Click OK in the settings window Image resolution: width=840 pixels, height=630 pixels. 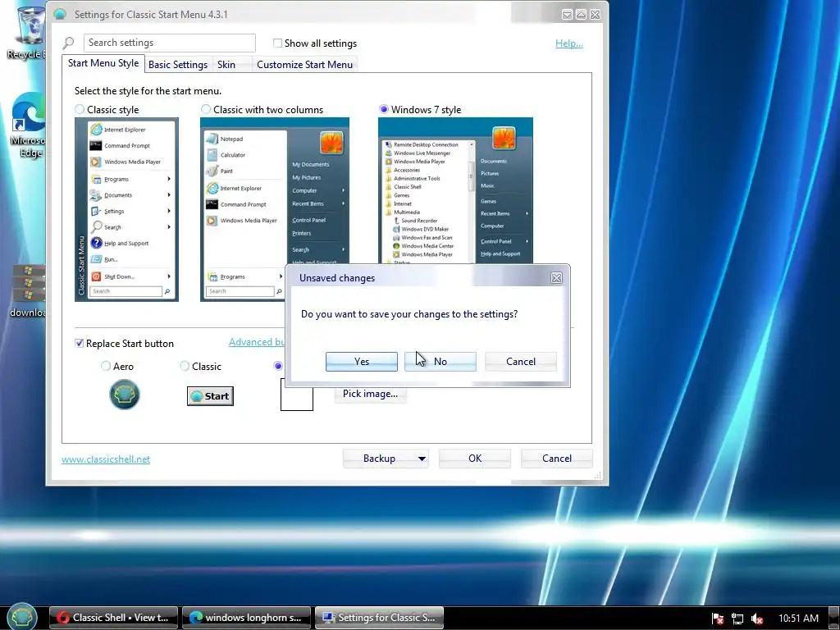[x=475, y=459]
